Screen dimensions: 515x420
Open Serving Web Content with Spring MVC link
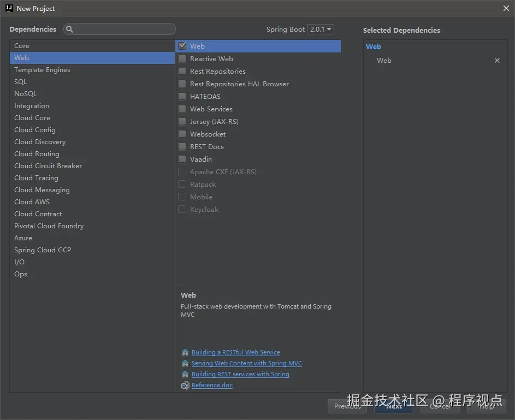coord(247,363)
